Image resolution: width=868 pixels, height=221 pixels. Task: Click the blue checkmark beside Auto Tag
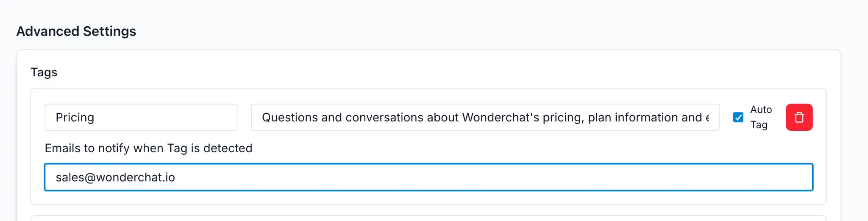738,117
